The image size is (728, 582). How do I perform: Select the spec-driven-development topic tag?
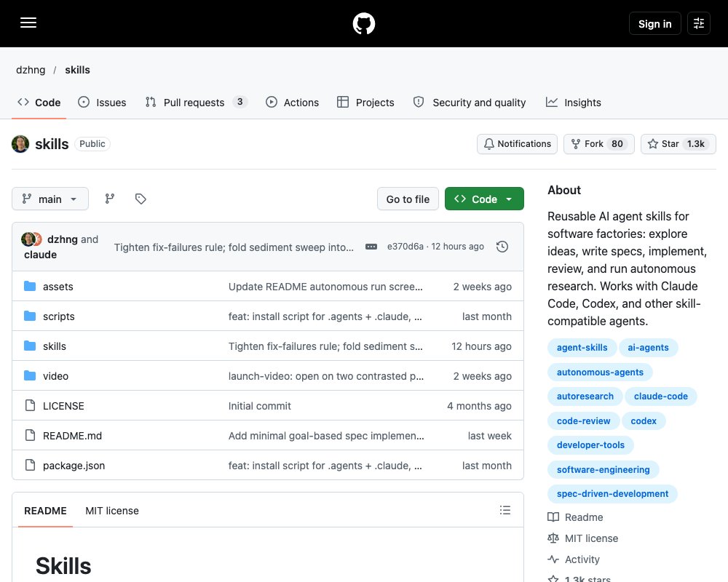click(612, 494)
